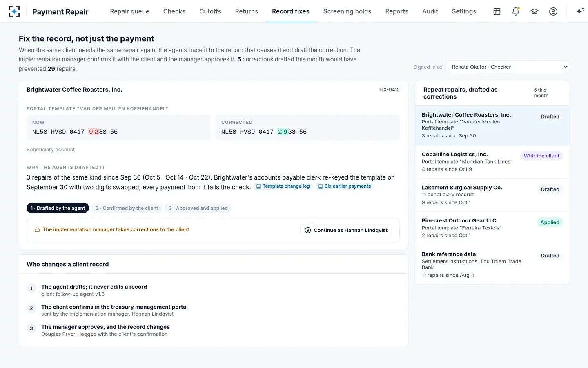Click Continue as Hannah Lindqvist
This screenshot has width=588, height=368.
tap(346, 230)
